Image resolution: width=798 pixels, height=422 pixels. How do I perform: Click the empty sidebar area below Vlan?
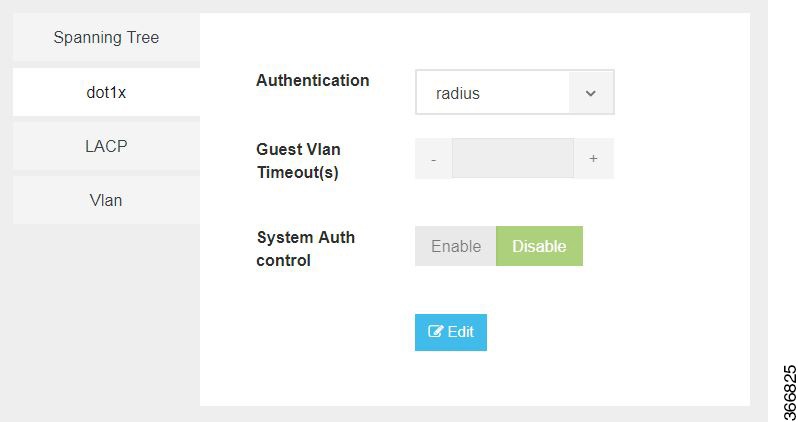(x=106, y=316)
